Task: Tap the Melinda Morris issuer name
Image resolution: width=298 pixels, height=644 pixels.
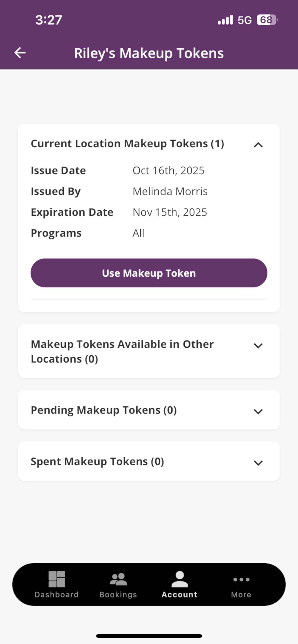Action: point(170,191)
